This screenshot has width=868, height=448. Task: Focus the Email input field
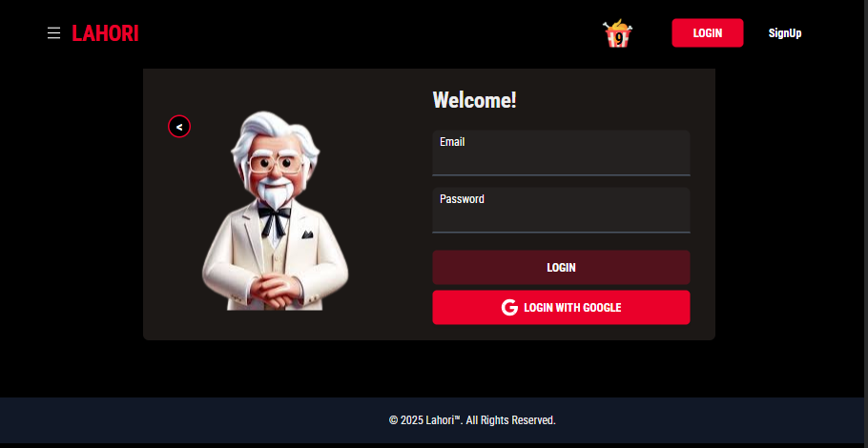pyautogui.click(x=561, y=153)
